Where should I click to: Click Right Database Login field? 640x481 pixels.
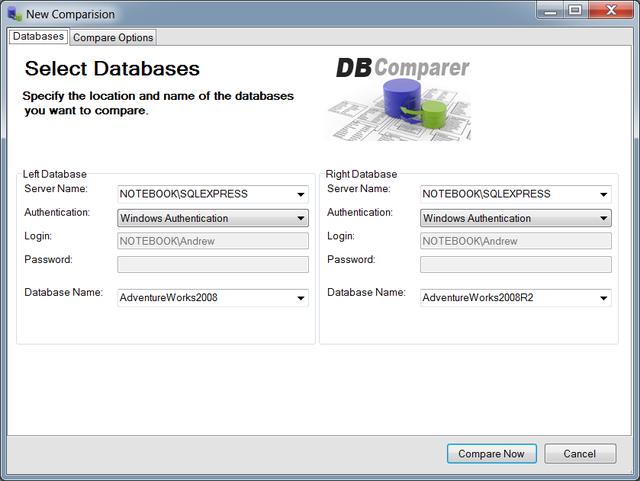(515, 241)
